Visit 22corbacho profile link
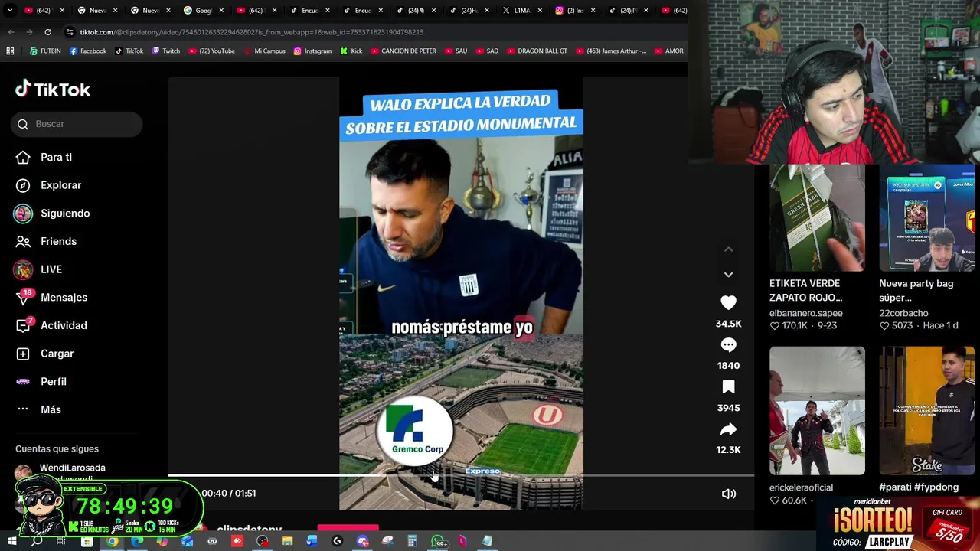This screenshot has height=551, width=980. point(903,313)
